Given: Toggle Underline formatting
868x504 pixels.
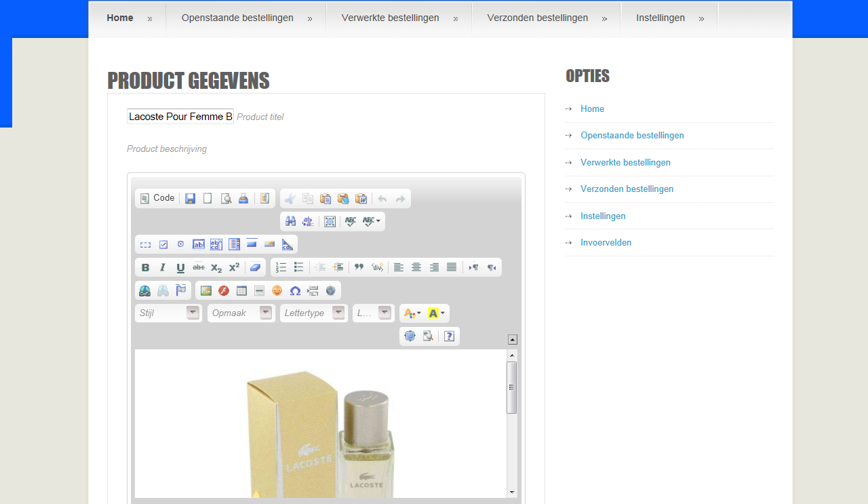Looking at the screenshot, I should click(x=180, y=267).
